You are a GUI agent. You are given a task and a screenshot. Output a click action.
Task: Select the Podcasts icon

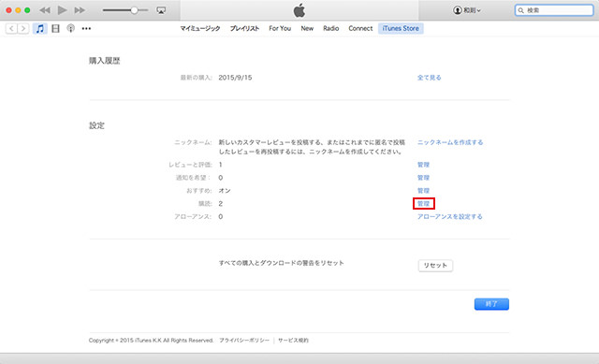71,28
